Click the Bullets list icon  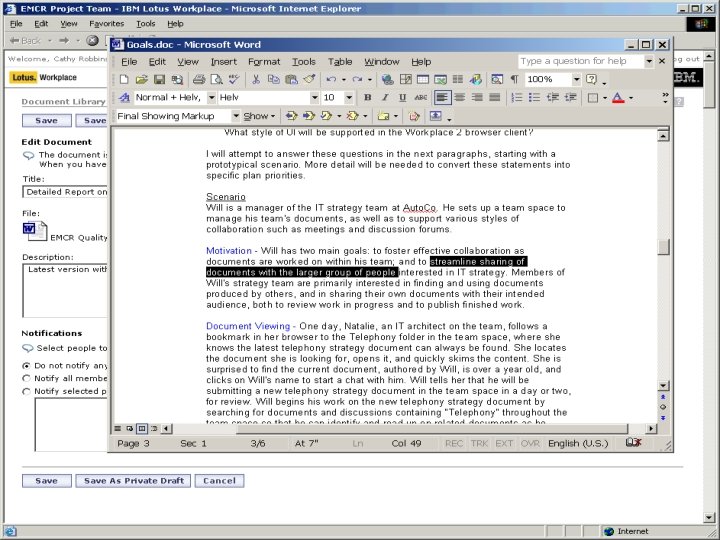point(534,97)
